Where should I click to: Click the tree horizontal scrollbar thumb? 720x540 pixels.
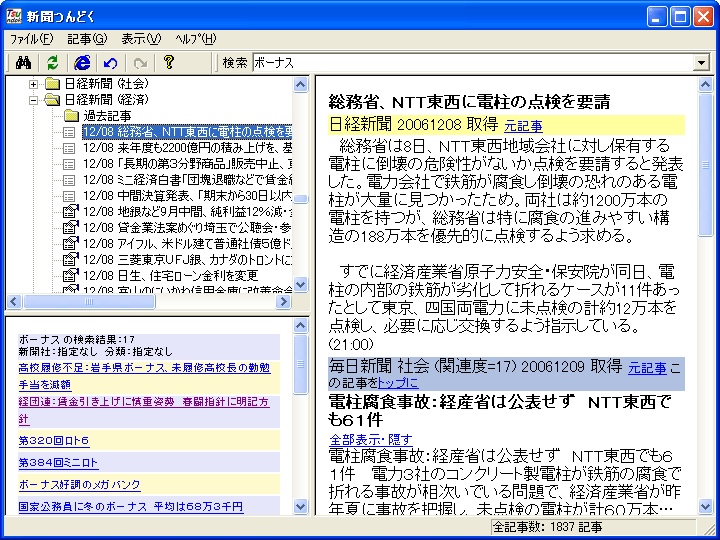click(x=89, y=301)
